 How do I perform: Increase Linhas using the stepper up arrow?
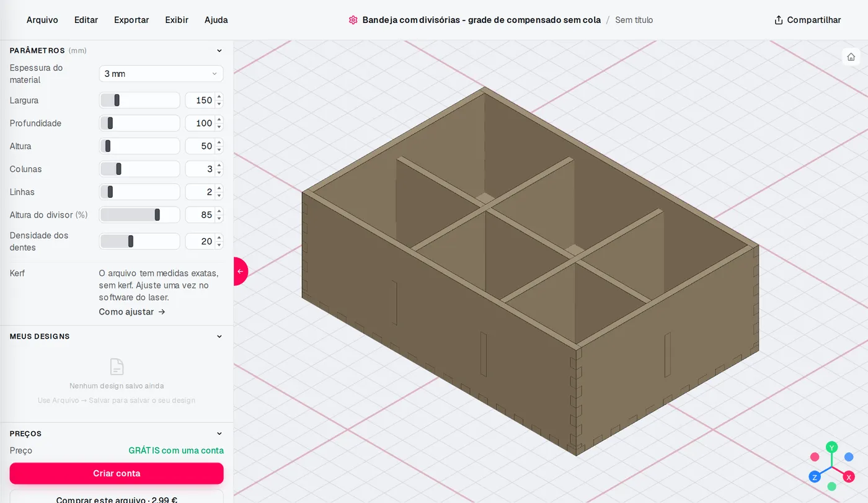tap(219, 189)
